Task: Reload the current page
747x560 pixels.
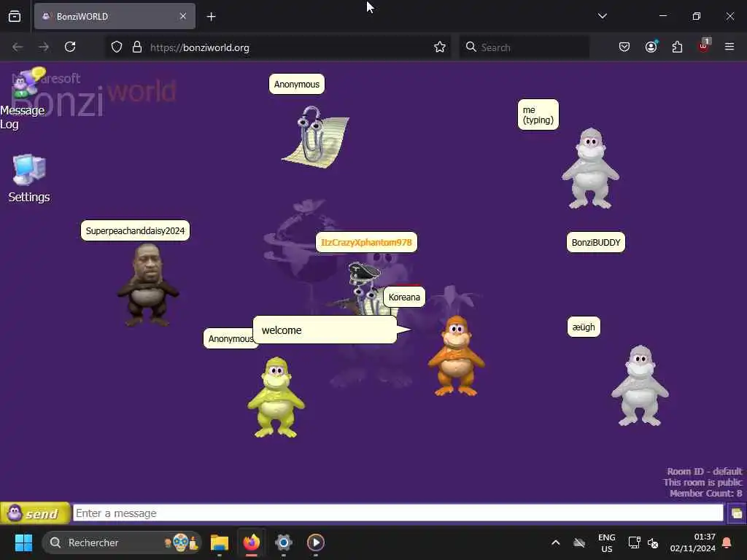Action: (x=70, y=47)
